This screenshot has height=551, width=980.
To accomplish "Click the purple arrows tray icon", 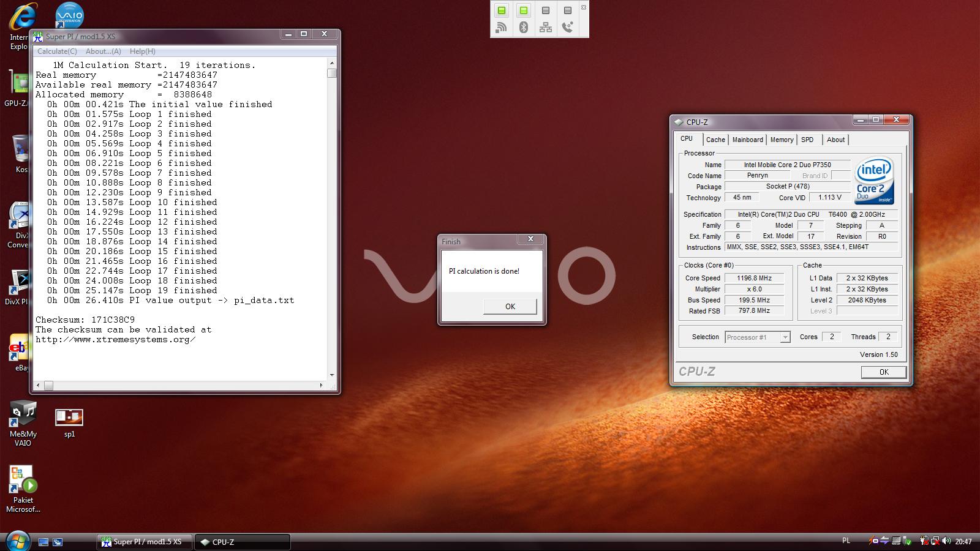I will click(x=884, y=541).
